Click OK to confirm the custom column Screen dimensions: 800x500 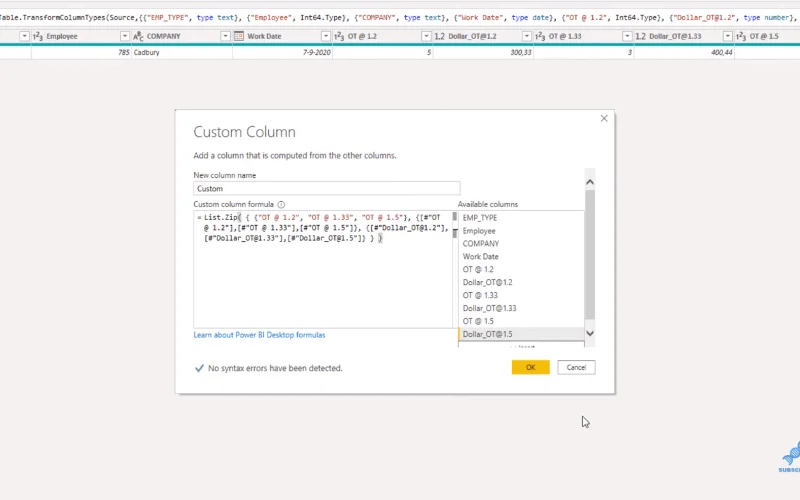[531, 367]
